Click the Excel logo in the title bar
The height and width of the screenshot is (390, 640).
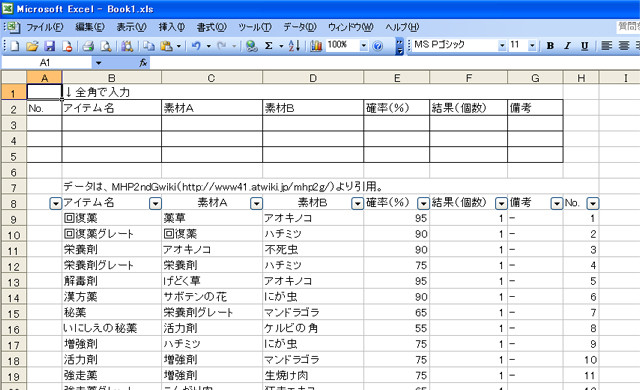7,9
